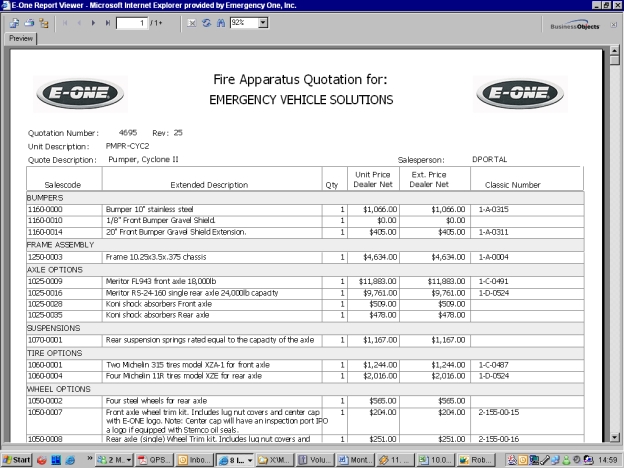This screenshot has height=468, width=624.
Task: Click 'Meritor FL943 front axle 18,000lb' description
Action: pyautogui.click(x=161, y=281)
